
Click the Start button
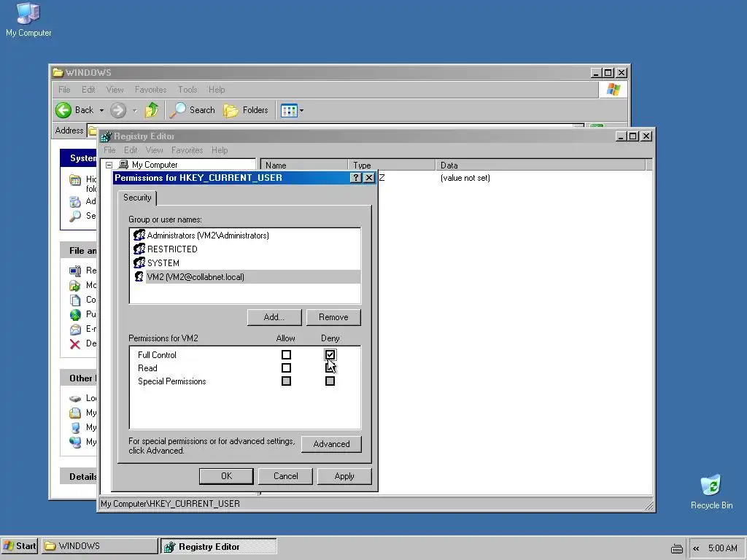(20, 546)
